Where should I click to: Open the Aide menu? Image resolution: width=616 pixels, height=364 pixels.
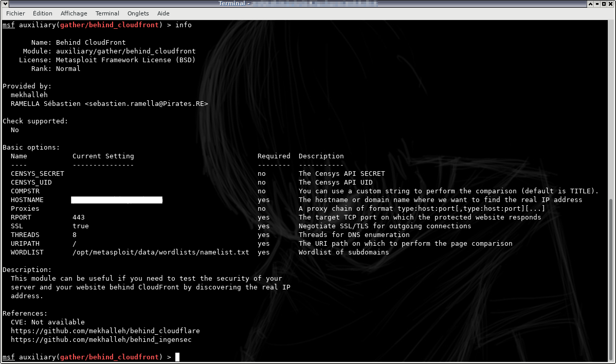pos(164,13)
